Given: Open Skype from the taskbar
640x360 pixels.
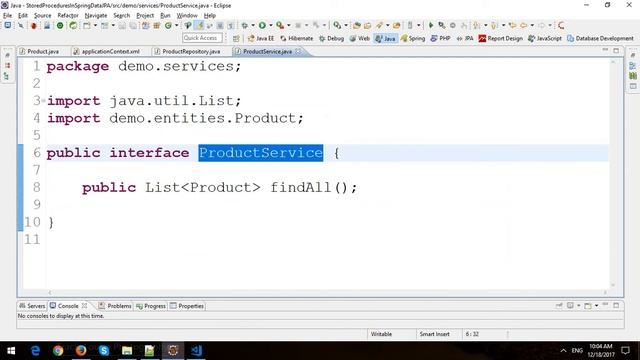Looking at the screenshot, I should pyautogui.click(x=104, y=351).
